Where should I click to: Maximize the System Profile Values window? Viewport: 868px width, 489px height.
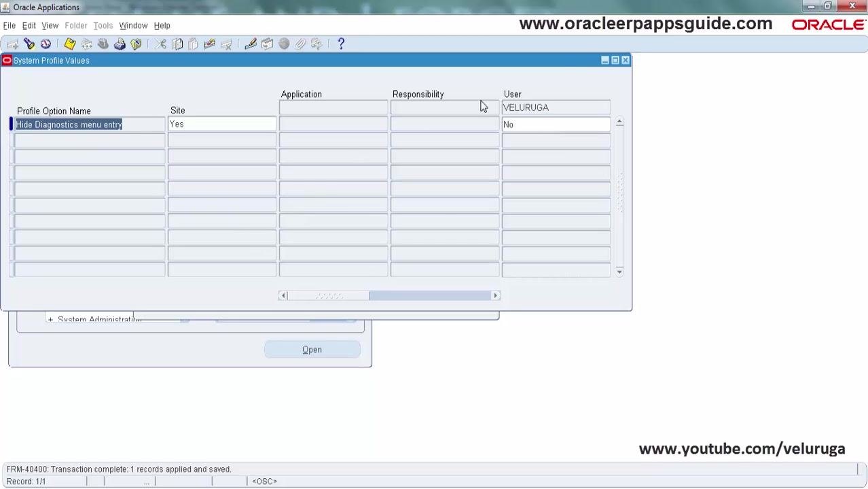tap(615, 60)
